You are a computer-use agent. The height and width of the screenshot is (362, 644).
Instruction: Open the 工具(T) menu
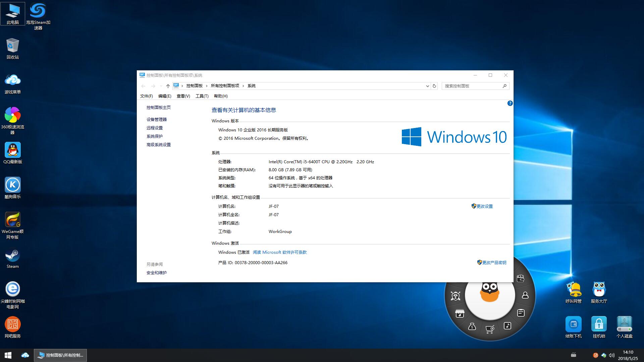click(x=202, y=96)
